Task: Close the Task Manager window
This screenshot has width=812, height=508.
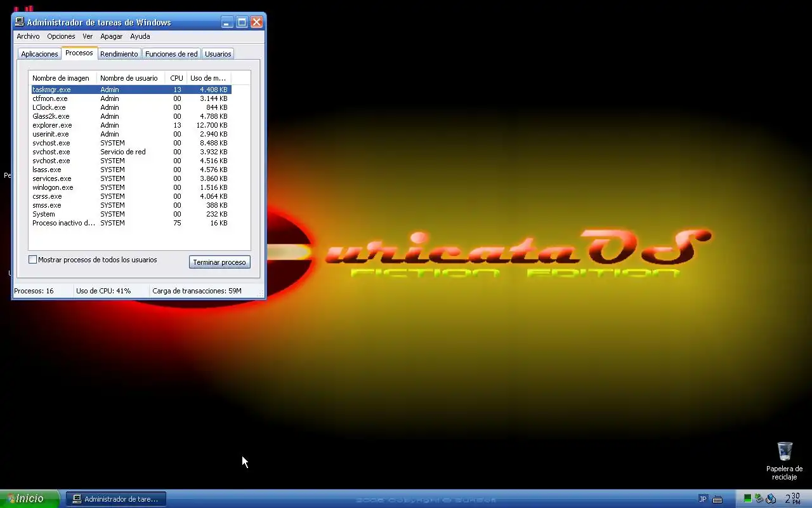Action: [x=256, y=22]
